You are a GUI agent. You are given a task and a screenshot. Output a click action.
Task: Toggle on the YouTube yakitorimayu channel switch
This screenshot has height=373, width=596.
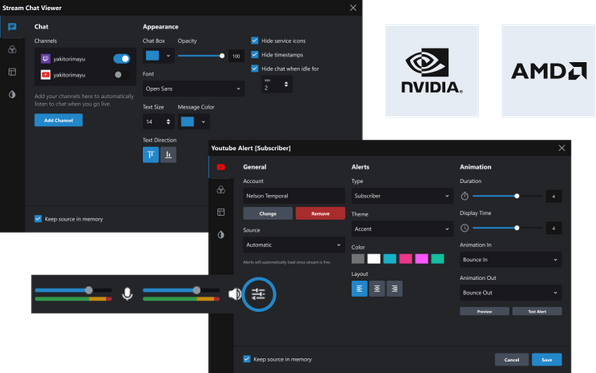tap(122, 75)
